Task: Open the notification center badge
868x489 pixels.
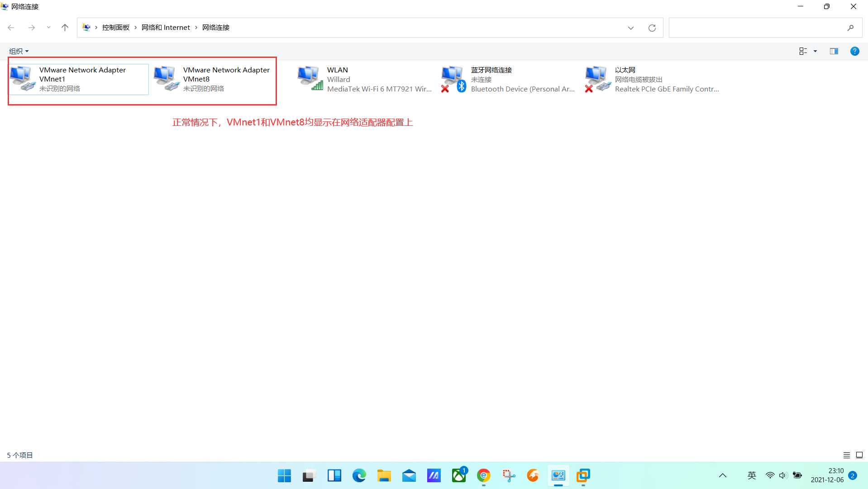Action: click(853, 475)
